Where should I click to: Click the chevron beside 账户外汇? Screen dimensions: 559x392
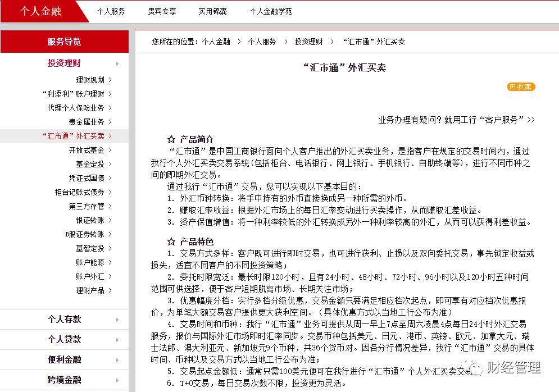click(x=110, y=276)
